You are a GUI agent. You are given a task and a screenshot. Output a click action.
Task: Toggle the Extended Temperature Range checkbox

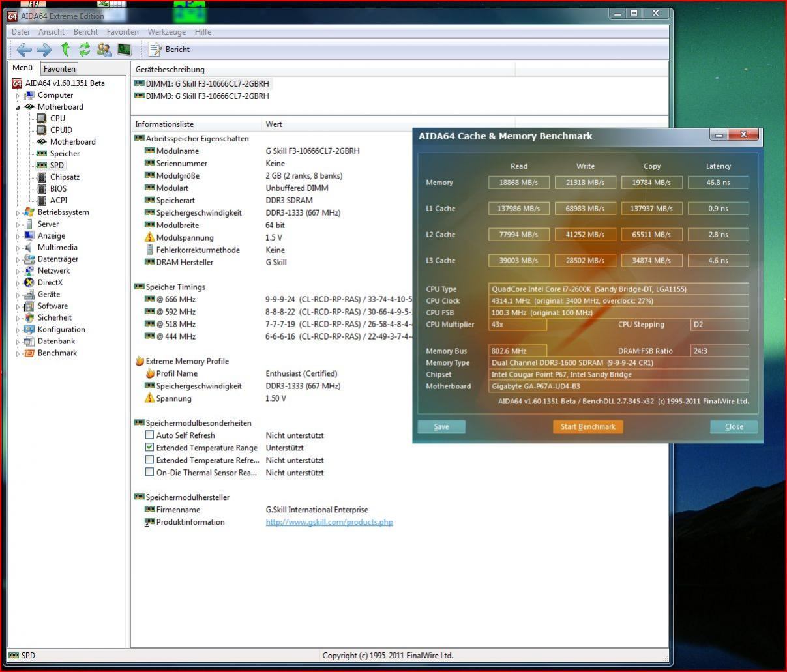click(149, 447)
